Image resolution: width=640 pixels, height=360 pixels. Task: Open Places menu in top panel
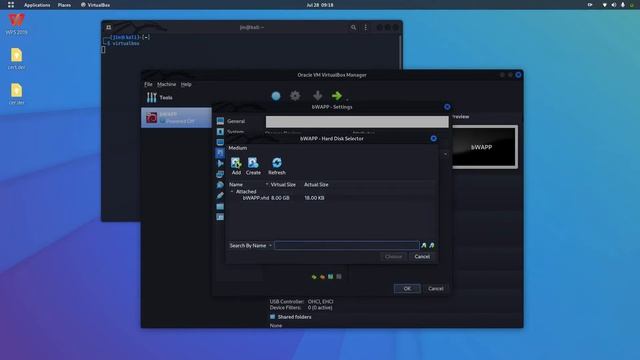pos(64,5)
